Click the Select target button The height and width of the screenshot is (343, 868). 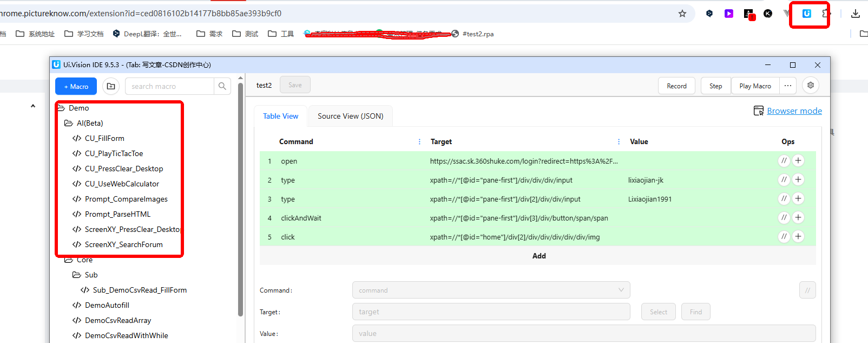658,312
